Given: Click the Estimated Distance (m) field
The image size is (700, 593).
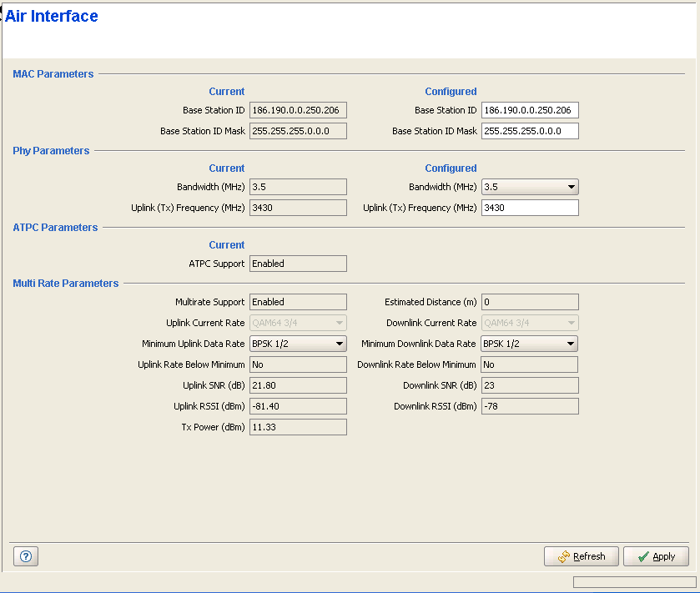Looking at the screenshot, I should point(530,302).
